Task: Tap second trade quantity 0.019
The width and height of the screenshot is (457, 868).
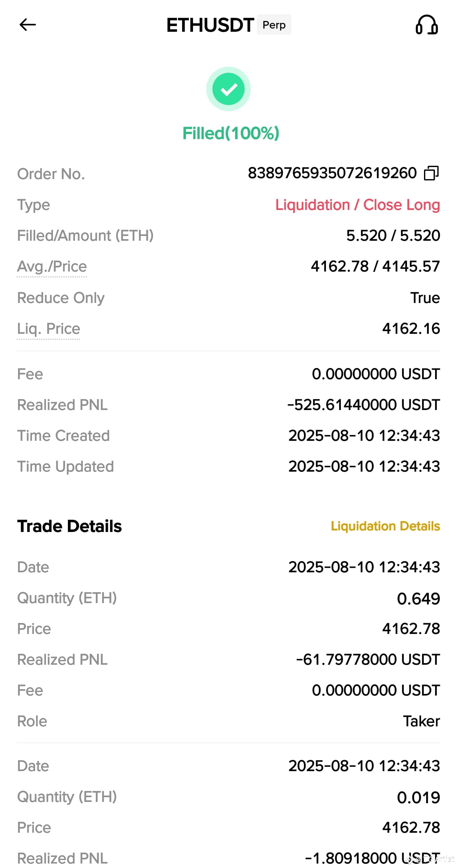Action: (418, 797)
